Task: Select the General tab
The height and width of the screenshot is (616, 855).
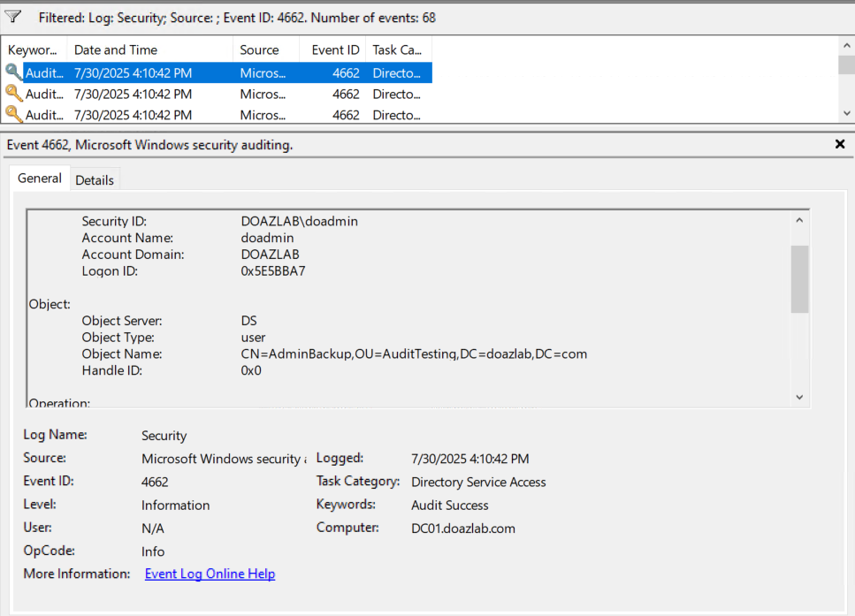Action: (x=40, y=179)
